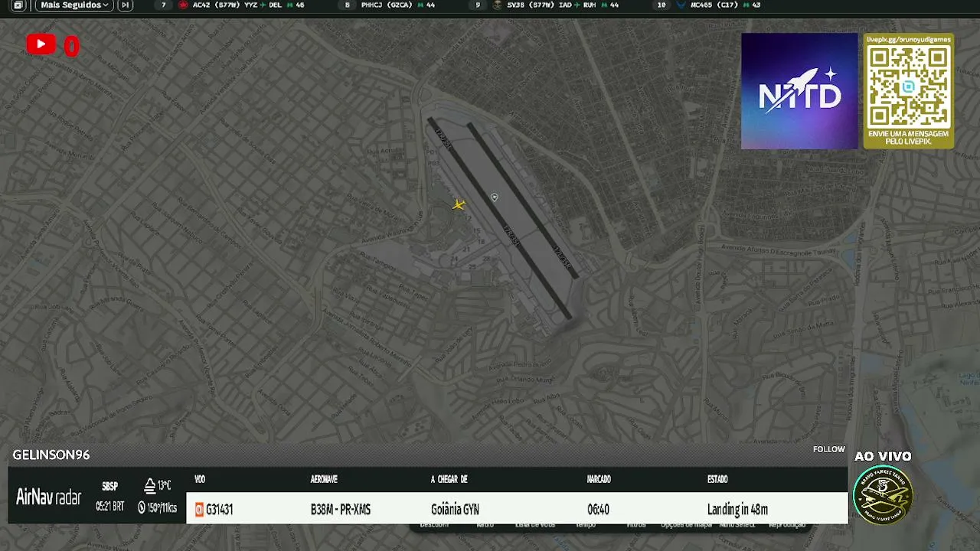Click the GOL airline icon beside G31431

click(199, 510)
